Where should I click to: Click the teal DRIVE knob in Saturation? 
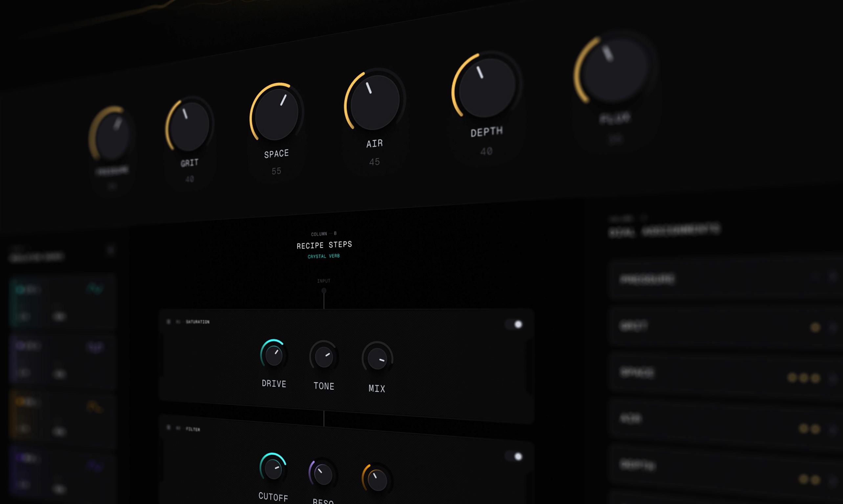tap(274, 356)
